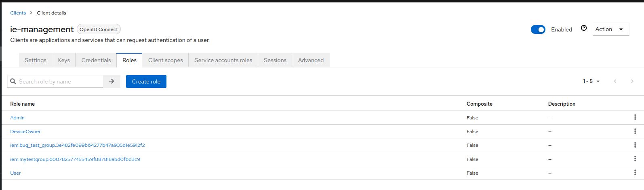
Task: Open the Client scopes tab
Action: [x=165, y=60]
